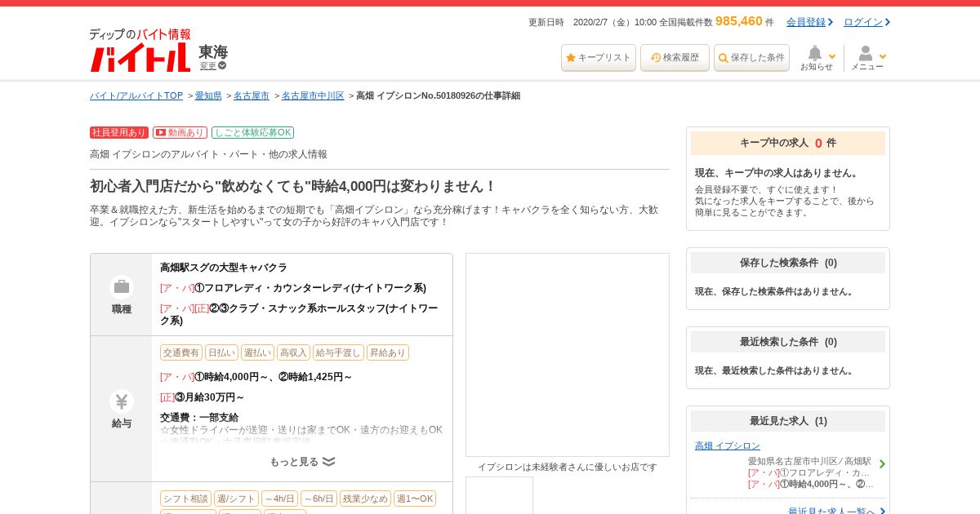Viewport: 980px width, 514px height.
Task: Click the 交通費有 tag
Action: point(181,352)
